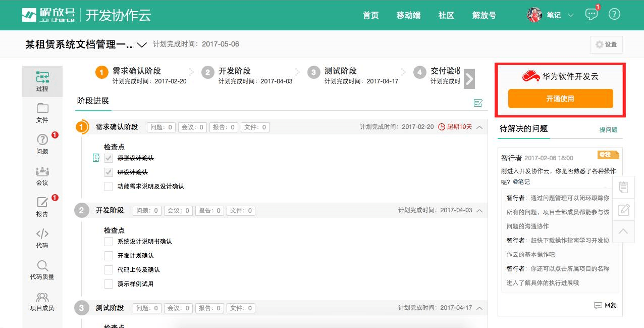Collapse the 需求确认阶段 section
Viewport: 644px width, 328px height.
point(479,127)
